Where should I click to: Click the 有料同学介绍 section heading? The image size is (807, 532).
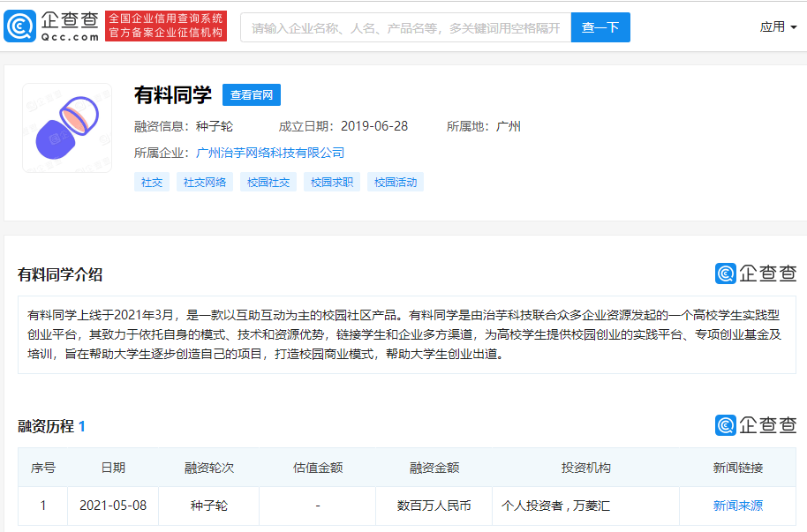click(60, 274)
